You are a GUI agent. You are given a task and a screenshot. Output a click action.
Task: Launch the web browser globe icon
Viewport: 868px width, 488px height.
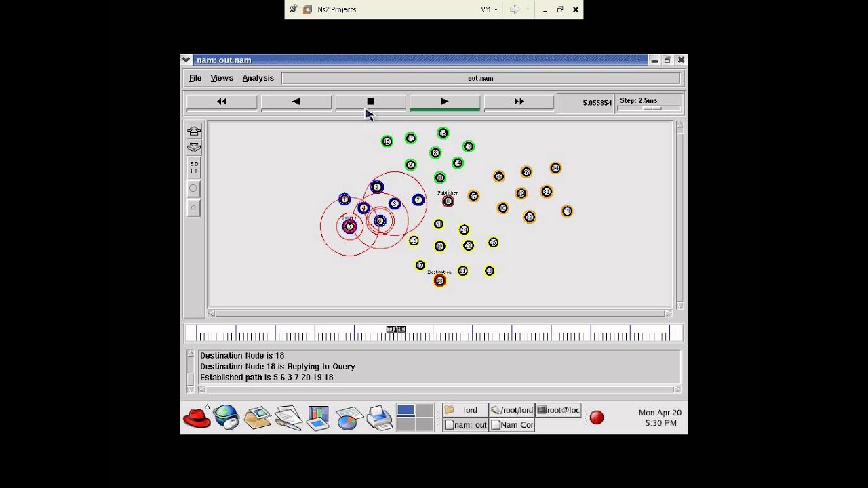pyautogui.click(x=226, y=418)
